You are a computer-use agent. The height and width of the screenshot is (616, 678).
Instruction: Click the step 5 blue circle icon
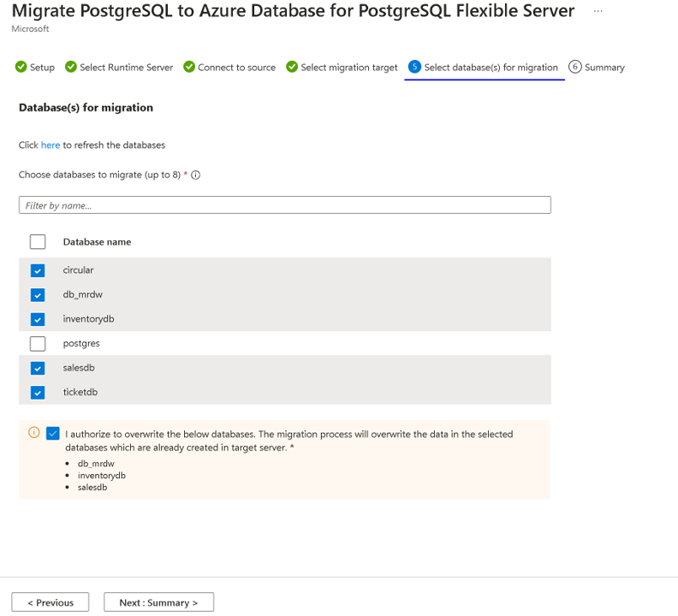point(415,68)
